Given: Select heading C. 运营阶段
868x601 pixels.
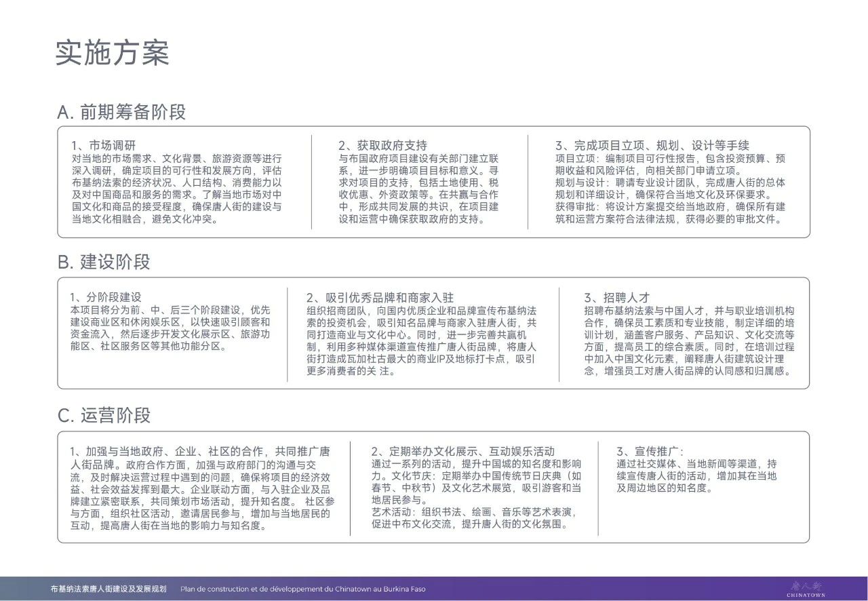Looking at the screenshot, I should pyautogui.click(x=104, y=415).
